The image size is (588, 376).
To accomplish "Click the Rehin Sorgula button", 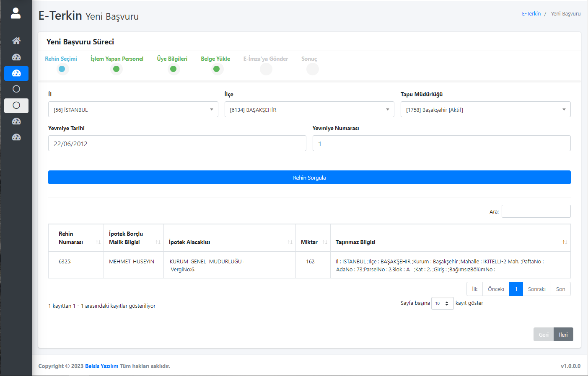I will (x=309, y=178).
